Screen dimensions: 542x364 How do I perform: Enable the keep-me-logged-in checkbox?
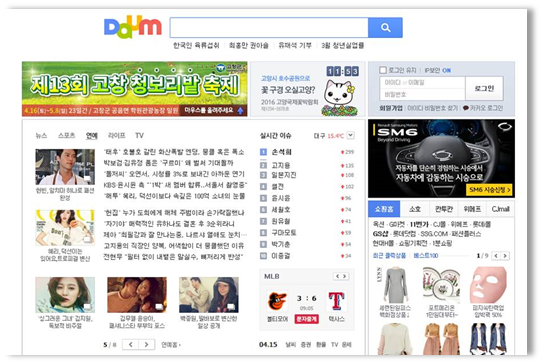point(383,70)
